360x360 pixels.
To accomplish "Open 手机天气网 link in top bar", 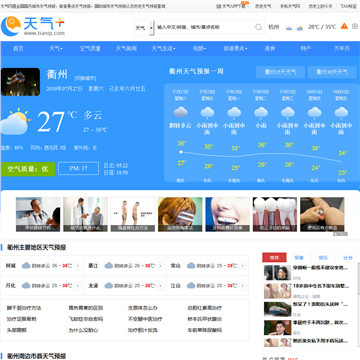I will (x=290, y=6).
